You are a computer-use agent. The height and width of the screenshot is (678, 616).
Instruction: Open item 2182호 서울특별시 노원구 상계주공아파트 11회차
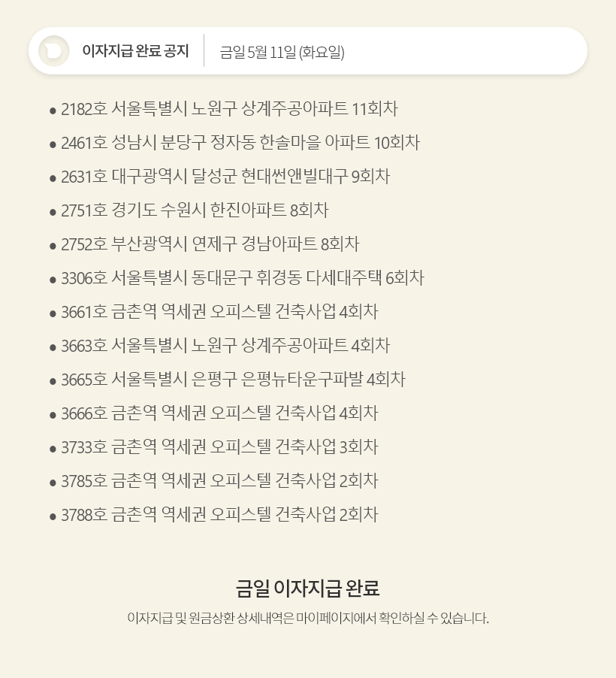tap(229, 108)
